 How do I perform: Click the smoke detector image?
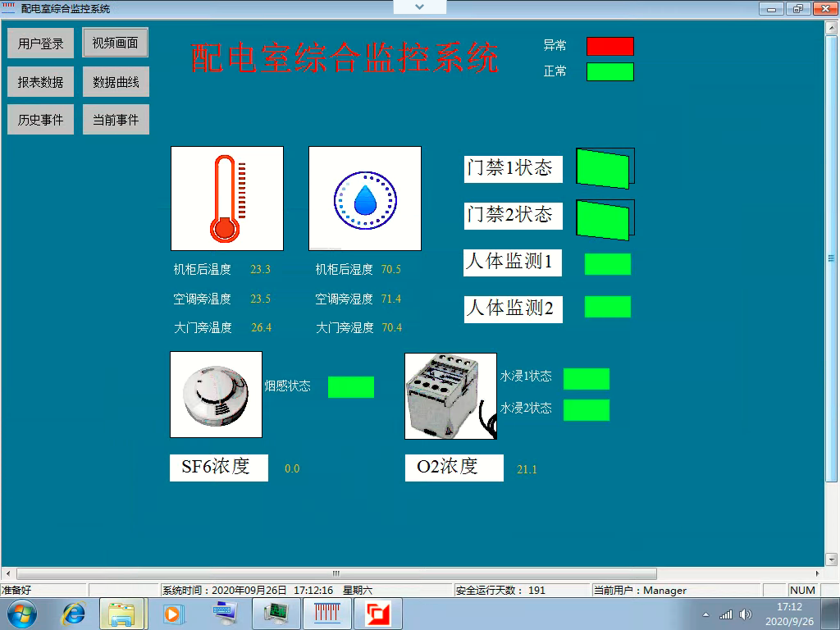coord(216,395)
